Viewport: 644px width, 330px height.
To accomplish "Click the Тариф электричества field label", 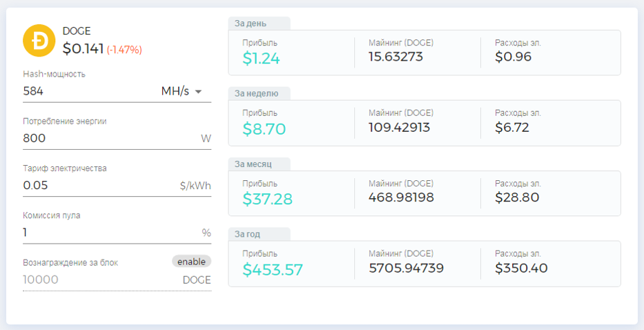I will 65,168.
